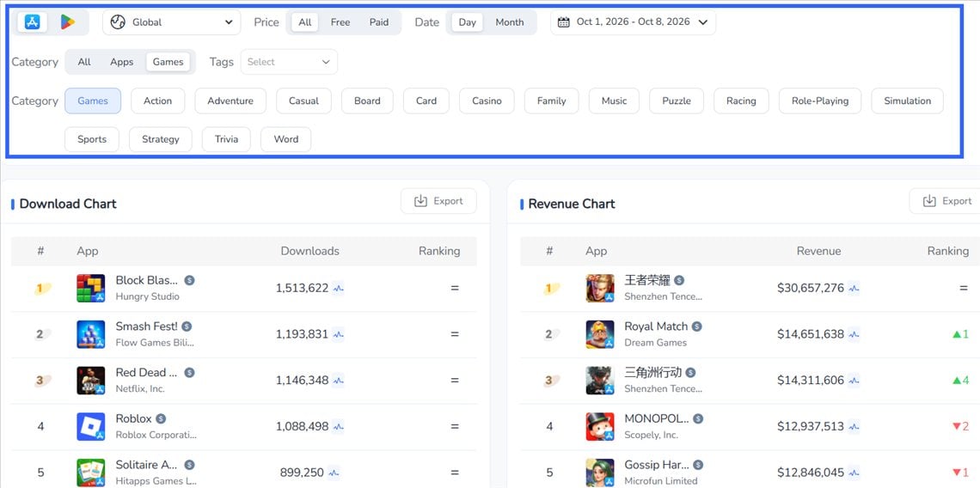The width and height of the screenshot is (980, 488).
Task: Open the Royal Match app icon
Action: [600, 334]
